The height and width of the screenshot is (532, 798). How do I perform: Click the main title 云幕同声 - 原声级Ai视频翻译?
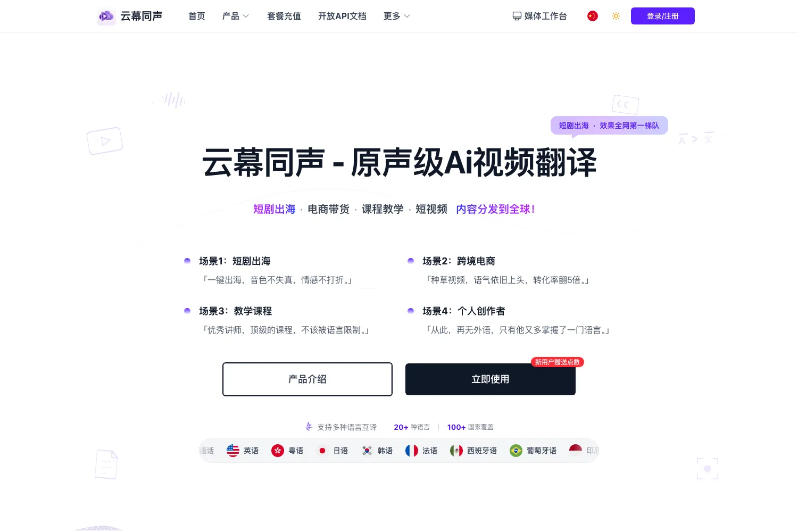(x=399, y=163)
